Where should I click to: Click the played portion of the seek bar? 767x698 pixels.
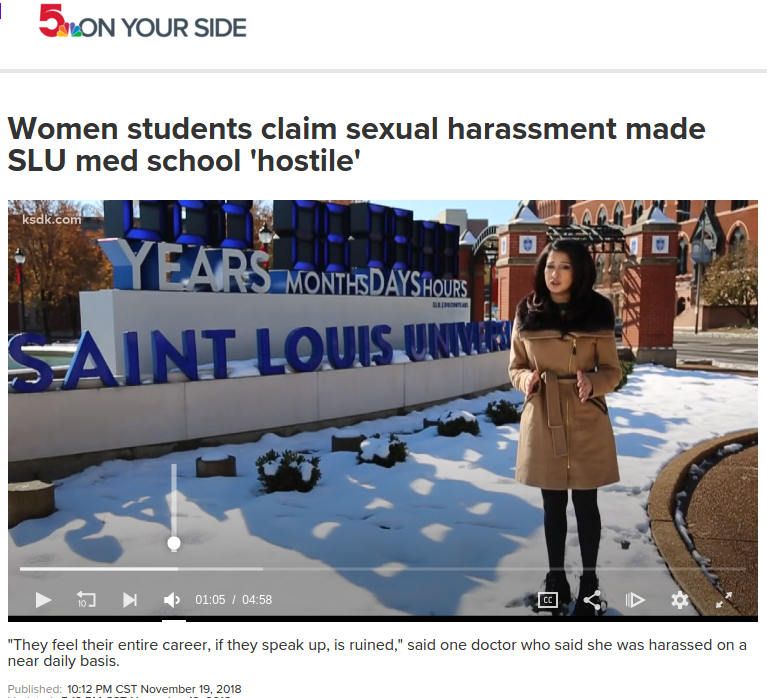tap(99, 569)
